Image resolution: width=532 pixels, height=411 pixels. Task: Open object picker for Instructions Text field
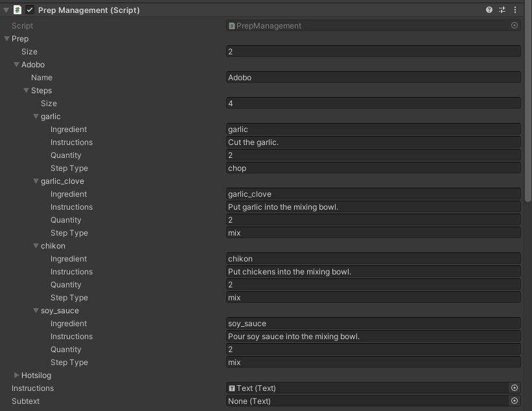pos(515,388)
